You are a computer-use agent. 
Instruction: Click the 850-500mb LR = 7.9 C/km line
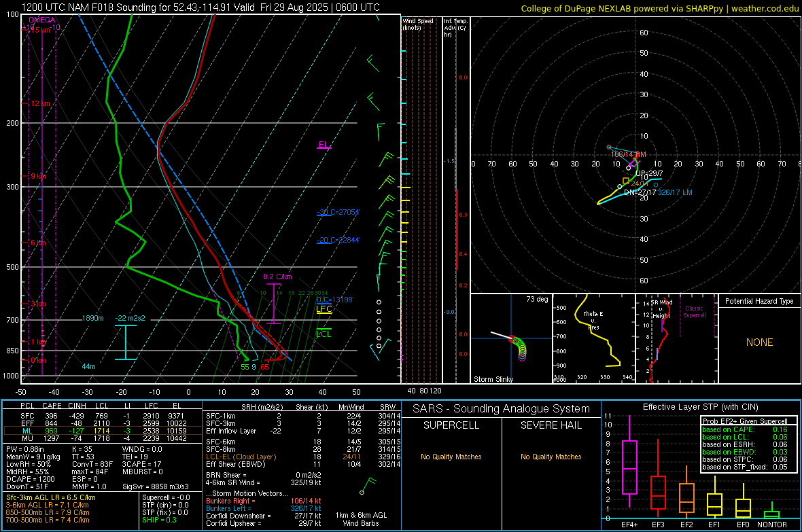(x=48, y=512)
